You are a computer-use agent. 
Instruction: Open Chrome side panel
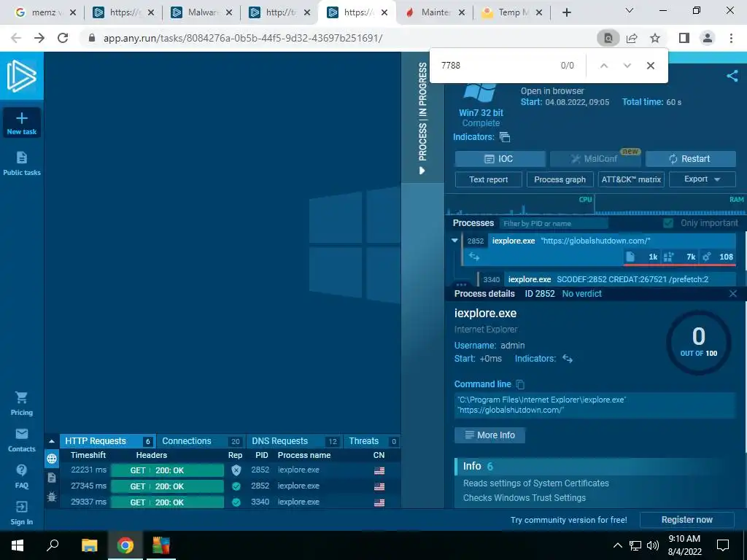pyautogui.click(x=684, y=38)
